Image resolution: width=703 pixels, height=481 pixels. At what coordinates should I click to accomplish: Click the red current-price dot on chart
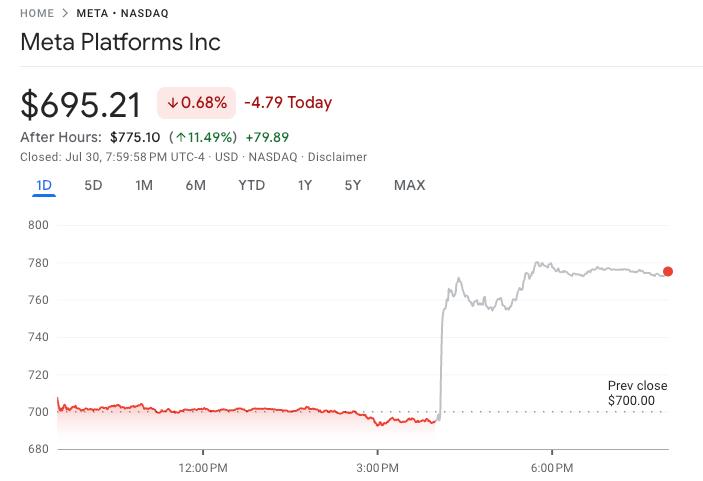click(x=668, y=271)
